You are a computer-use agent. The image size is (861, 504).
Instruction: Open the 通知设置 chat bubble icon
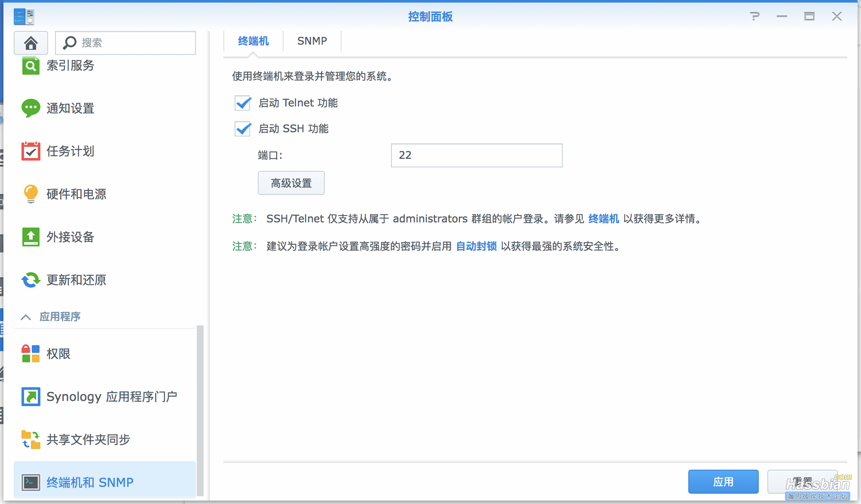(x=31, y=108)
